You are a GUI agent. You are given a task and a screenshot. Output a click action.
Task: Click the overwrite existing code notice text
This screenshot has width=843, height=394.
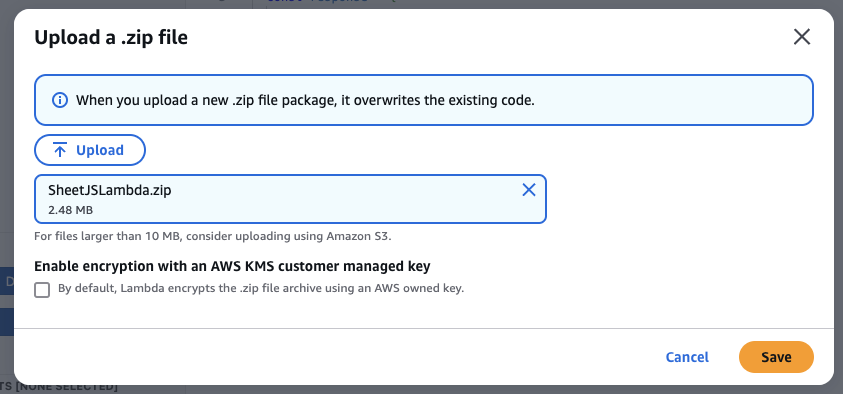coord(305,101)
